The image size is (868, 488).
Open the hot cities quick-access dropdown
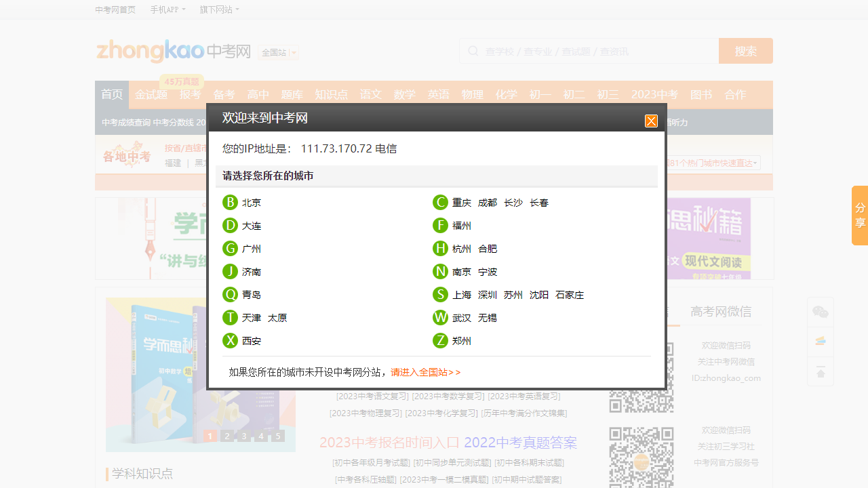coord(713,163)
